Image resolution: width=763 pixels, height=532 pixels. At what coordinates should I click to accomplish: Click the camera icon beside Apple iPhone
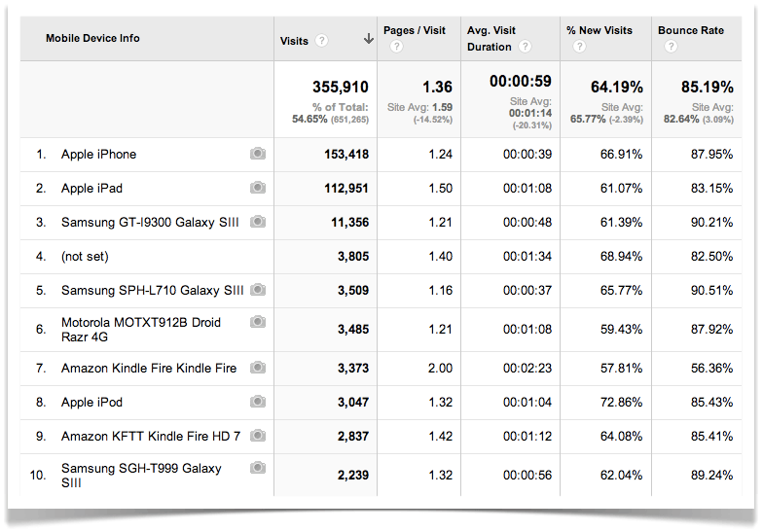(257, 154)
